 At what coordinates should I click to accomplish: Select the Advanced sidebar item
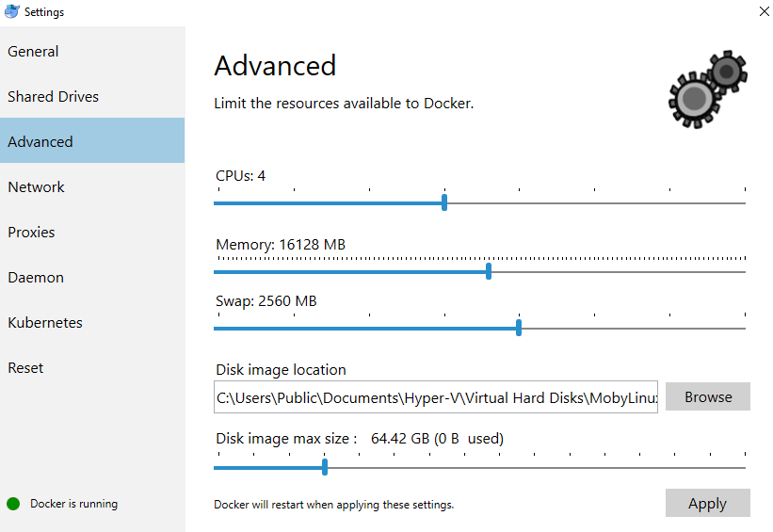point(40,142)
